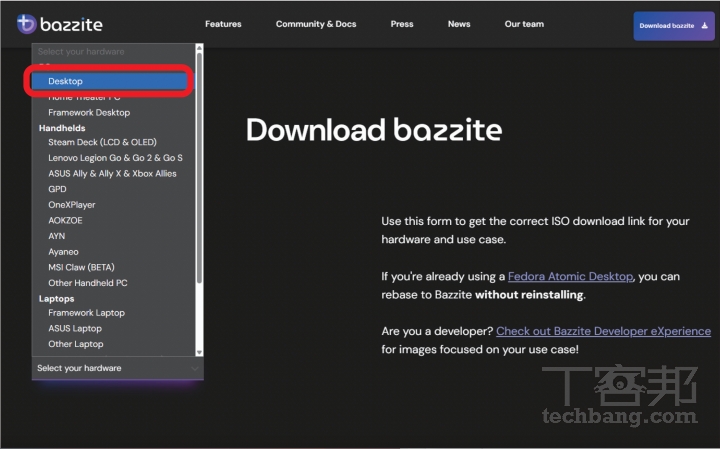The height and width of the screenshot is (449, 720).
Task: Open the Fedora Atomic Desktop link
Action: pos(570,276)
